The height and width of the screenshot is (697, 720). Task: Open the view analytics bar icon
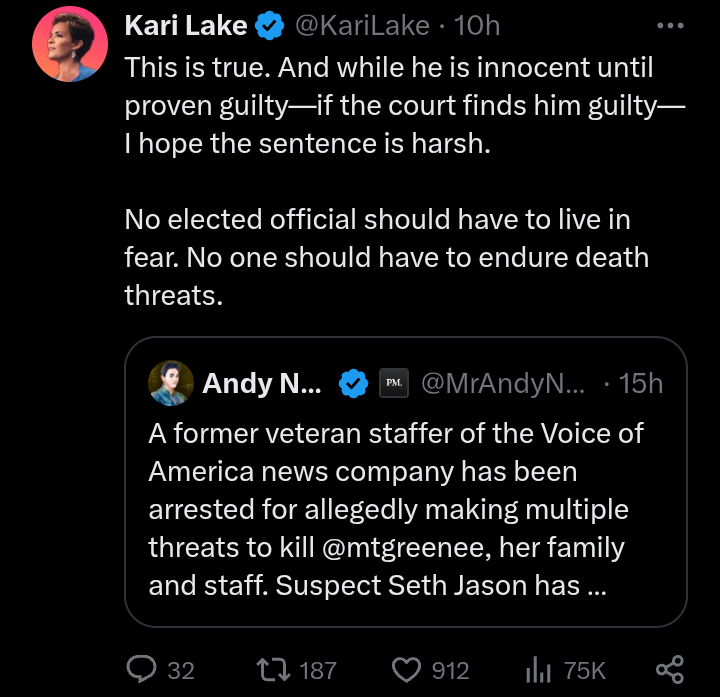click(539, 669)
